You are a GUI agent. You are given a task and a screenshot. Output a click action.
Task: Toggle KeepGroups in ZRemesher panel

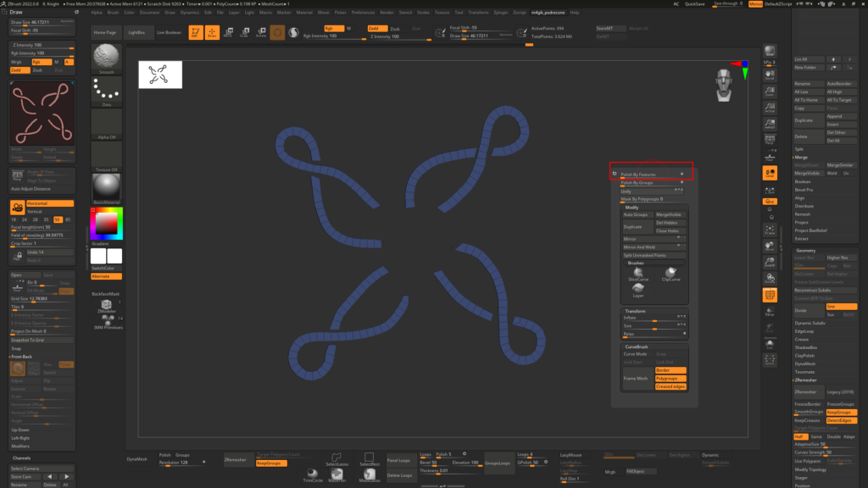pos(842,412)
